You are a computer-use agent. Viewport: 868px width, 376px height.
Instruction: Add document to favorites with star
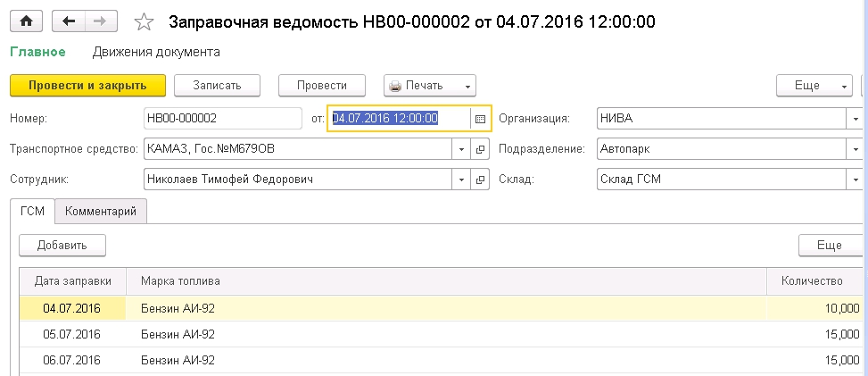pos(144,22)
